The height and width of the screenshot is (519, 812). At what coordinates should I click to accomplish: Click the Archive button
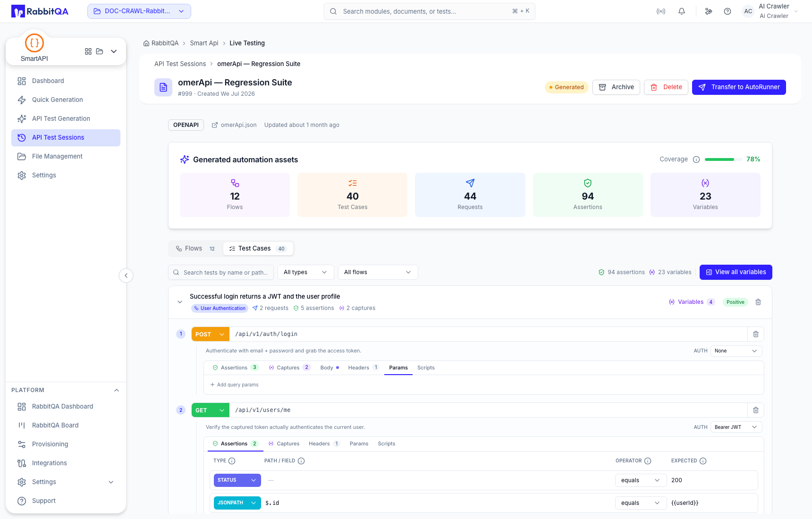616,87
